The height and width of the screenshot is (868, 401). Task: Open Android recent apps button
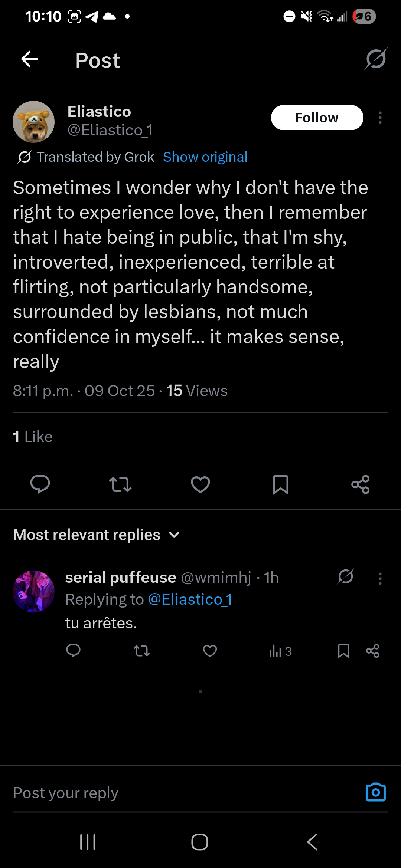(88, 842)
